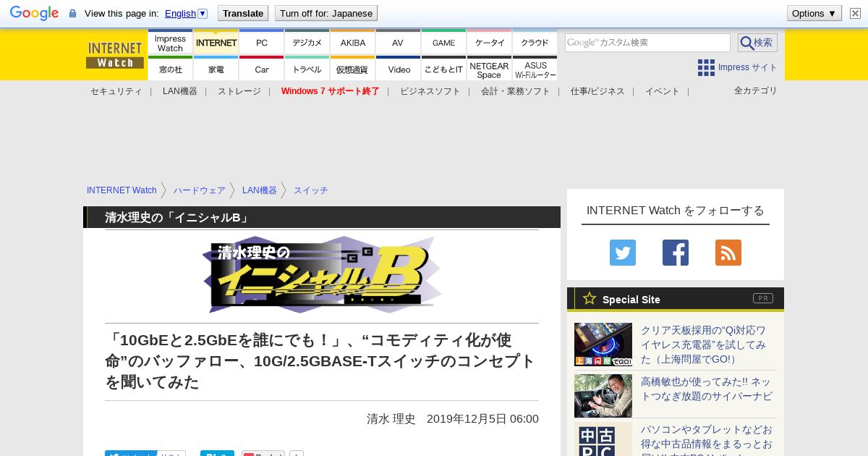The height and width of the screenshot is (456, 868).
Task: Open the Options dropdown
Action: pos(814,13)
